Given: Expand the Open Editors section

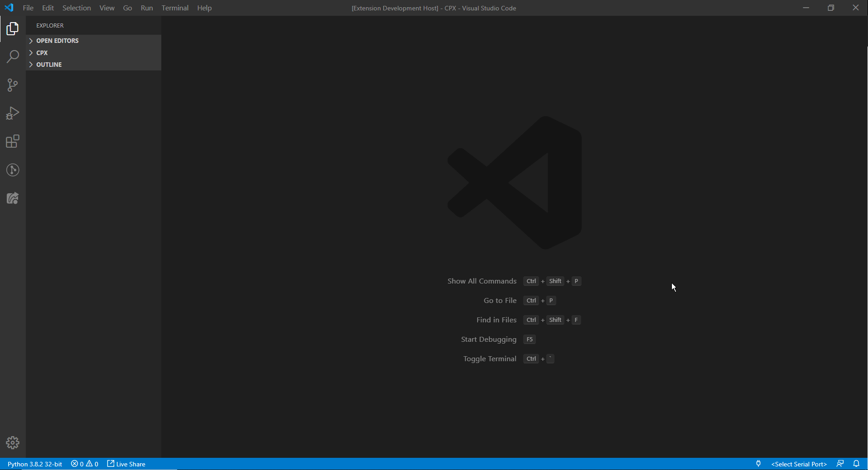Looking at the screenshot, I should click(x=94, y=41).
